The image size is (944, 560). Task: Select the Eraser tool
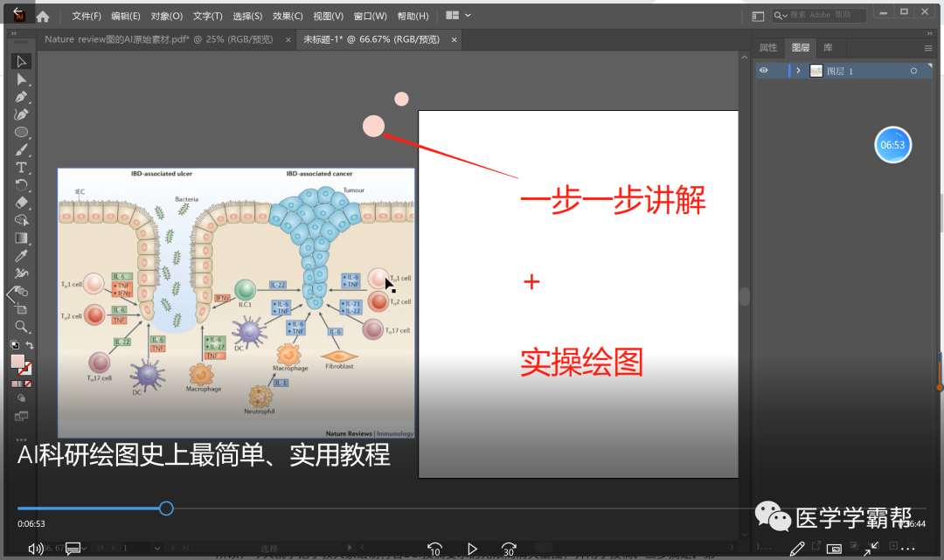point(21,203)
